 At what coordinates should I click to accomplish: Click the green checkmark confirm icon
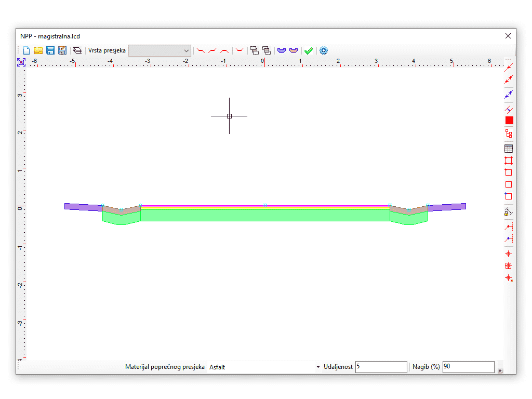(309, 50)
